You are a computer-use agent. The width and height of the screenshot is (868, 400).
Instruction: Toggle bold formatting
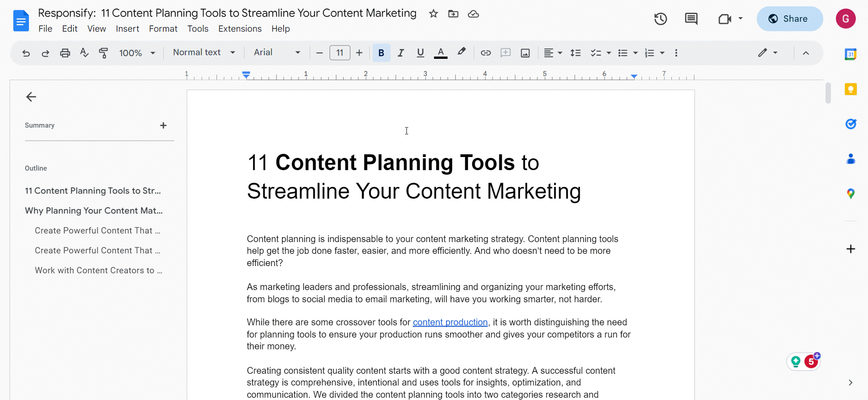click(381, 53)
